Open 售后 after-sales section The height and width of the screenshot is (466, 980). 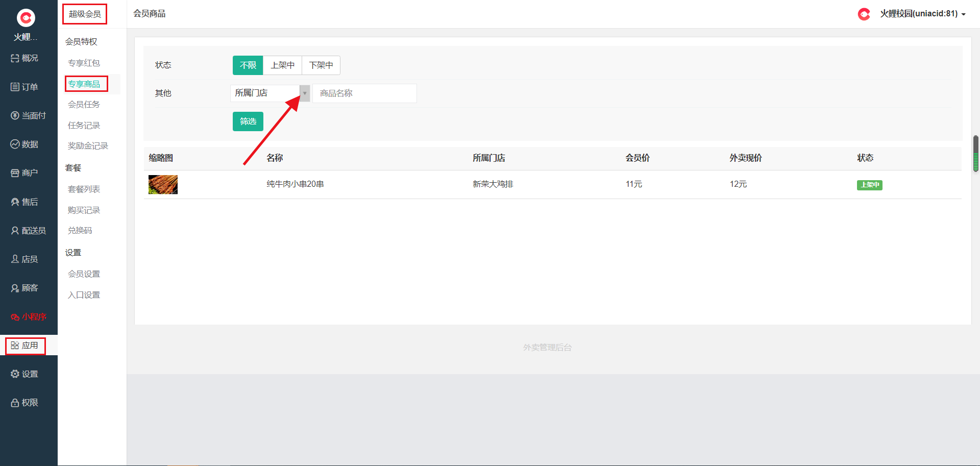pos(24,202)
